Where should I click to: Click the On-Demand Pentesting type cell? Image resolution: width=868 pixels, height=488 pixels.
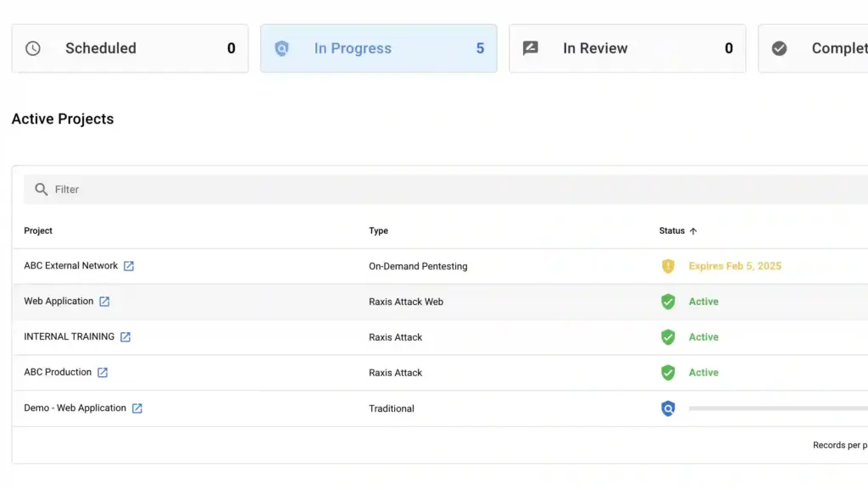click(418, 266)
